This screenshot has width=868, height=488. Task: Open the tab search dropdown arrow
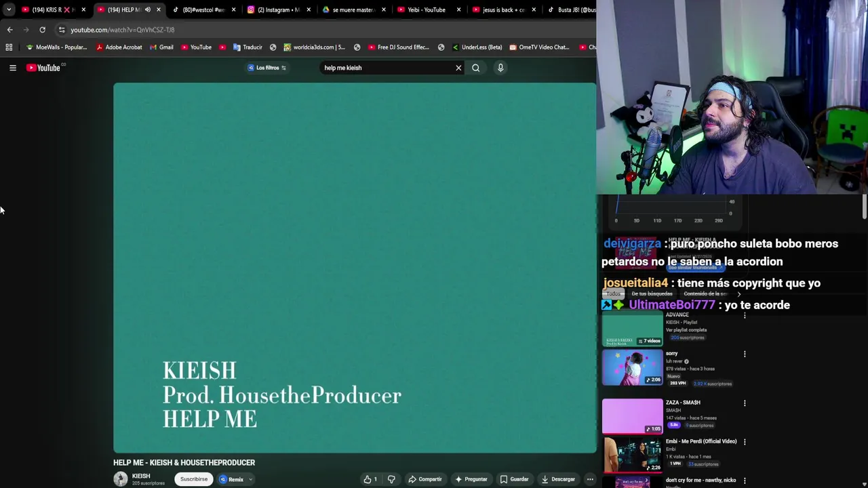click(8, 9)
